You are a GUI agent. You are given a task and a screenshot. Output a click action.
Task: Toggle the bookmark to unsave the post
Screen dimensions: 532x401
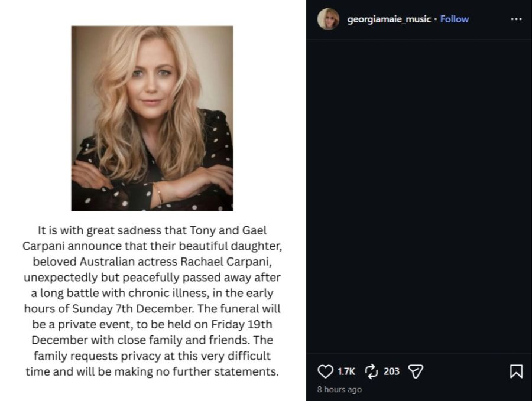(517, 371)
